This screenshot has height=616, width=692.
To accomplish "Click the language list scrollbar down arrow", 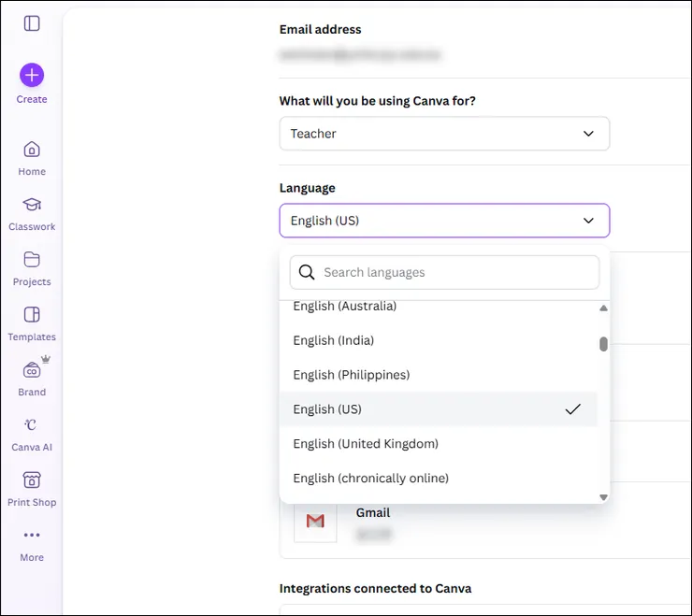I will [603, 497].
